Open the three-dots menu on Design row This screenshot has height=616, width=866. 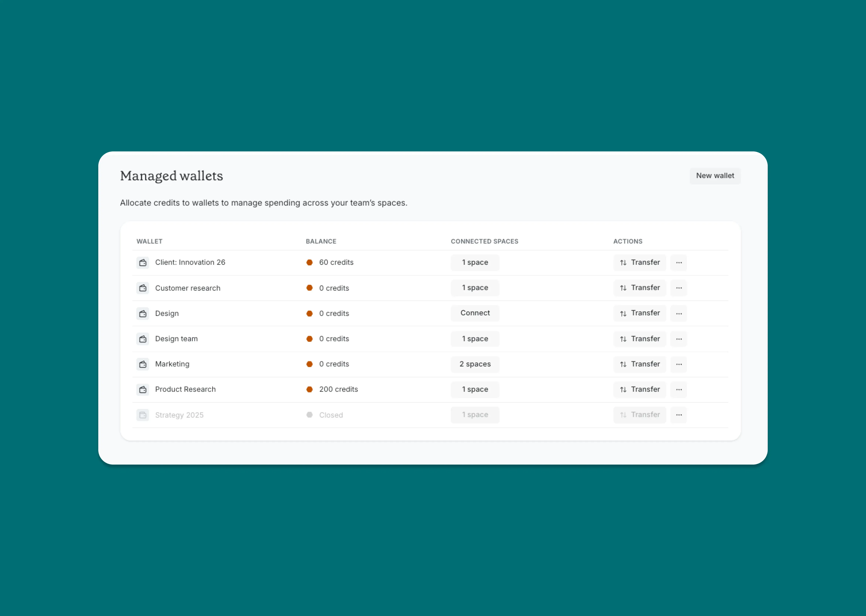(679, 313)
